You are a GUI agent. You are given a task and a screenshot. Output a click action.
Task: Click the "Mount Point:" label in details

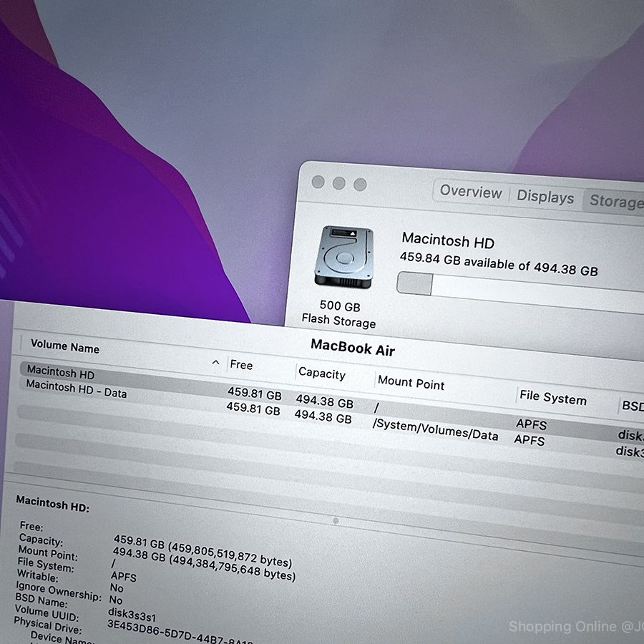tap(48, 552)
